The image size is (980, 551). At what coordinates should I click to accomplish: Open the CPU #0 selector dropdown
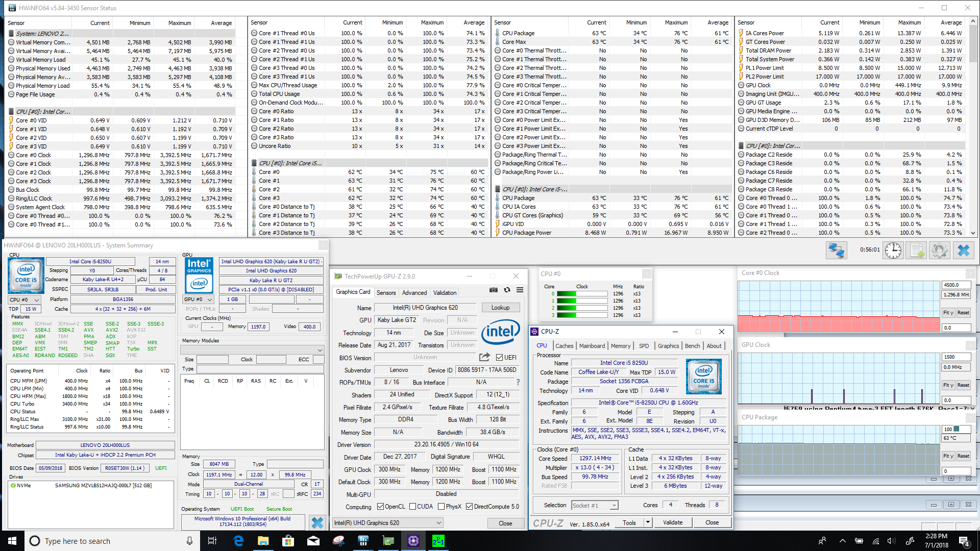point(24,299)
